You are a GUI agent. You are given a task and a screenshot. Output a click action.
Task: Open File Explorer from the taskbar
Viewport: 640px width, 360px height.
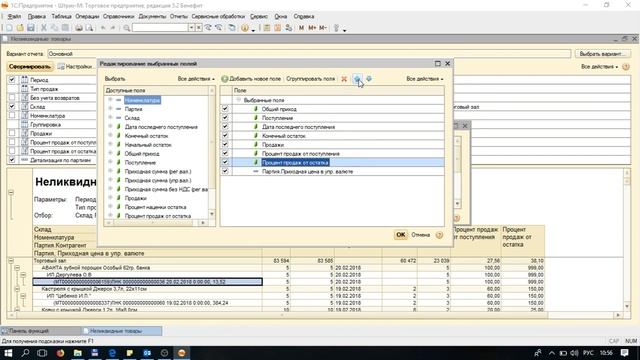[x=78, y=353]
